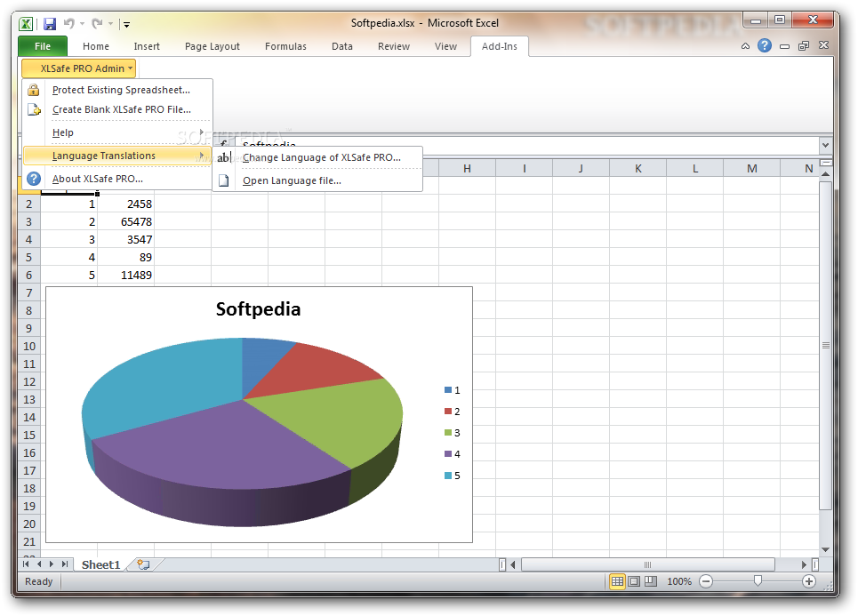The height and width of the screenshot is (616, 858).
Task: Choose Change Language of XLSafe PRO
Action: [317, 157]
